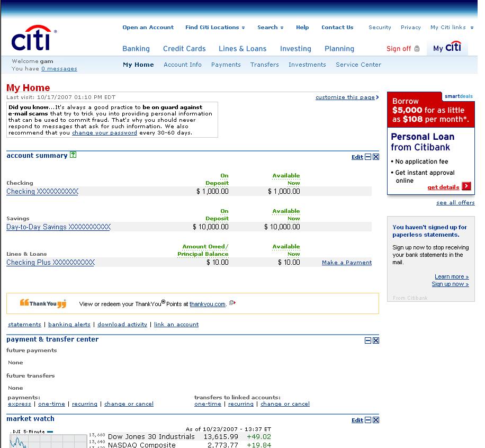
Task: Open the Checking account link
Action: (42, 192)
